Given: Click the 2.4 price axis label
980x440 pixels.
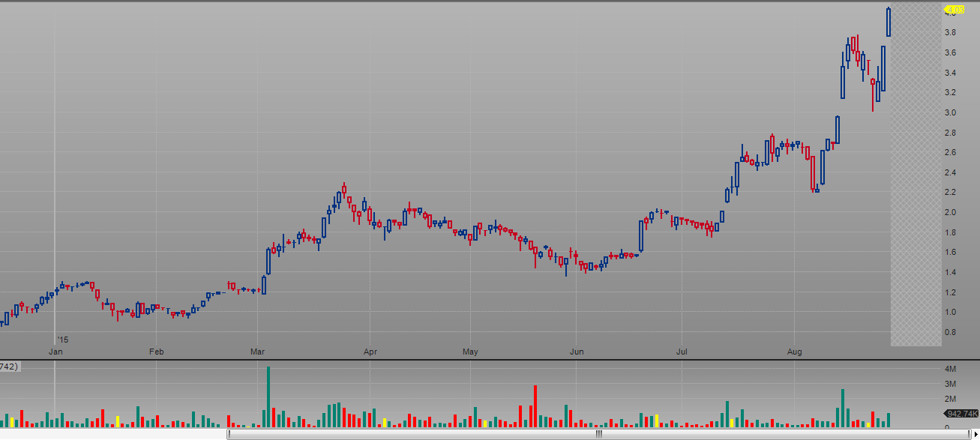Looking at the screenshot, I should (950, 172).
